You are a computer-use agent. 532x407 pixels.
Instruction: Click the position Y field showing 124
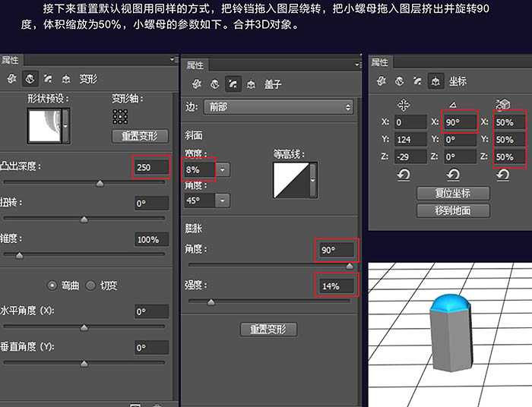[x=410, y=140]
